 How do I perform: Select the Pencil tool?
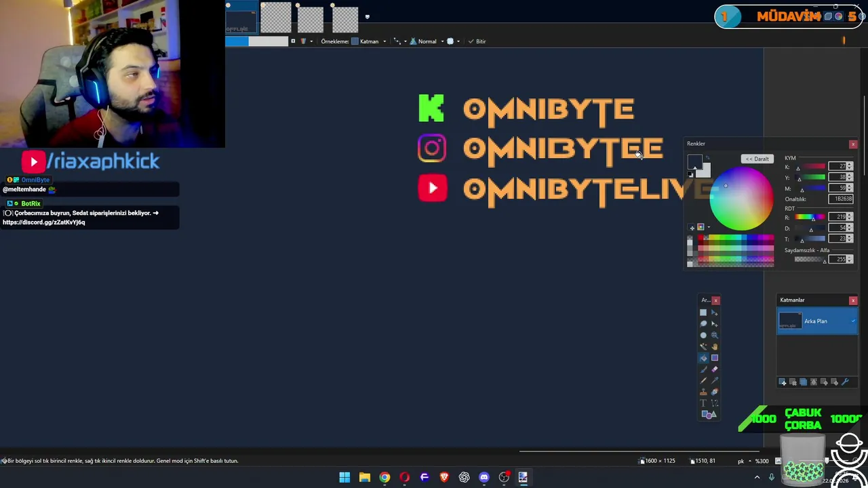tap(703, 380)
